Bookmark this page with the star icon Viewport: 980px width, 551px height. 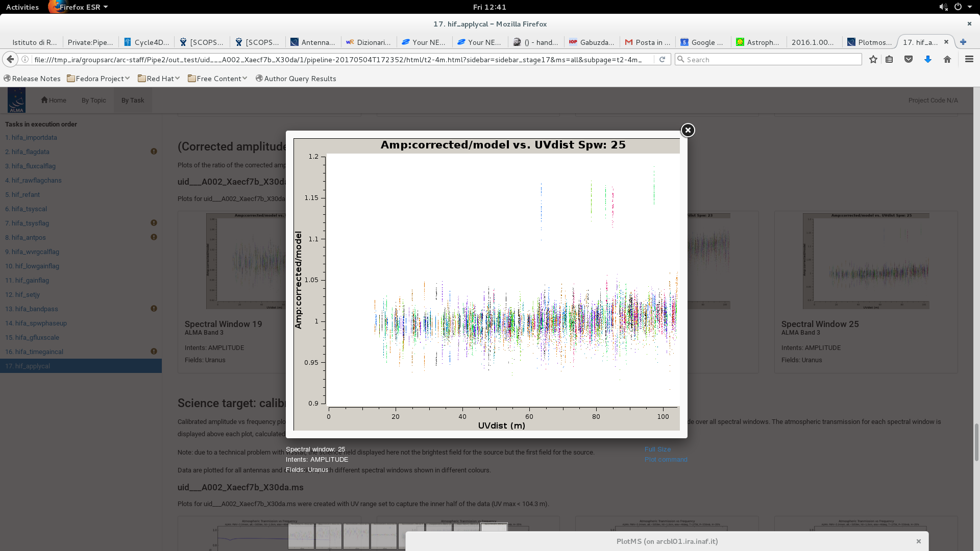pyautogui.click(x=873, y=59)
